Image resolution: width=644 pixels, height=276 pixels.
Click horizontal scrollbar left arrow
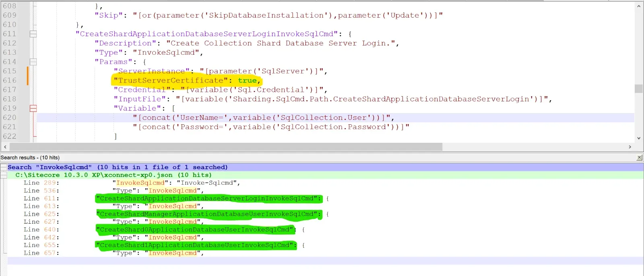pyautogui.click(x=5, y=147)
